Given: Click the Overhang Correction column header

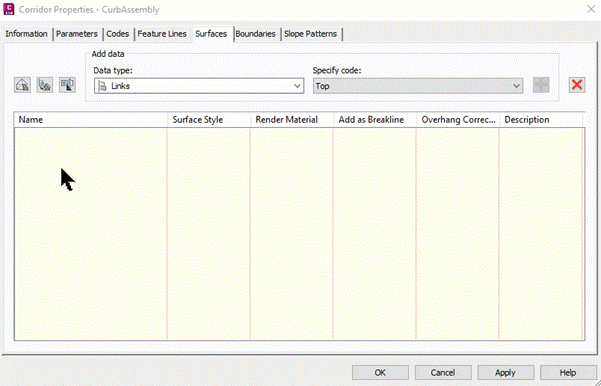Looking at the screenshot, I should tap(458, 120).
